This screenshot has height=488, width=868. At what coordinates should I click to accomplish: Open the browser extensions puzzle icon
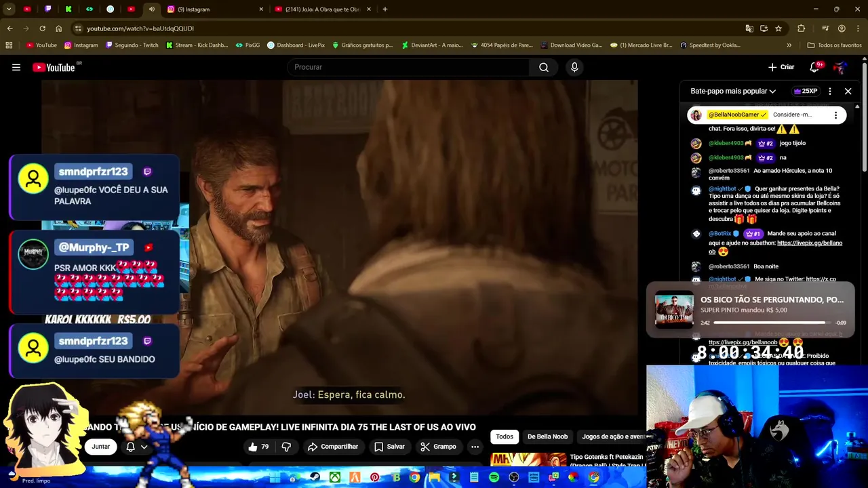(x=801, y=28)
